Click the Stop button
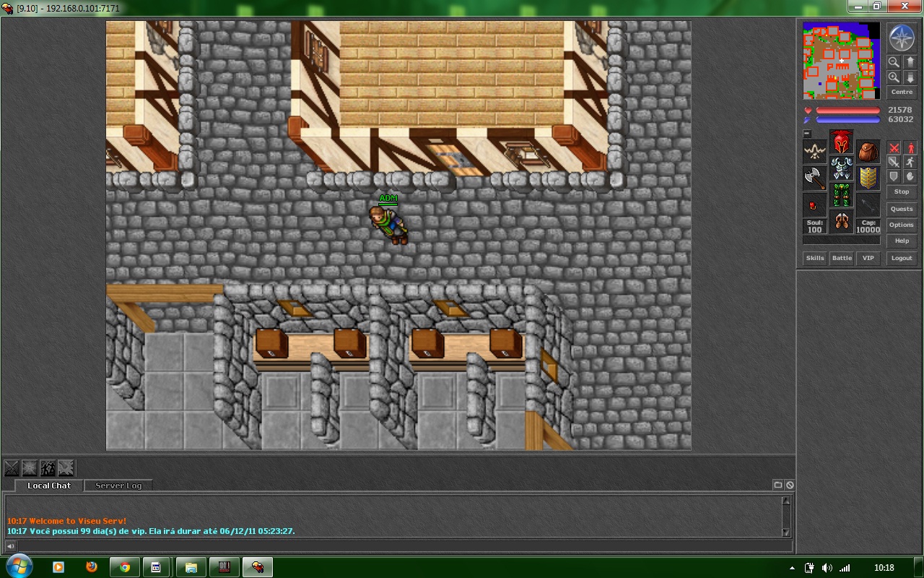Screen dimensions: 924x578 click(902, 192)
